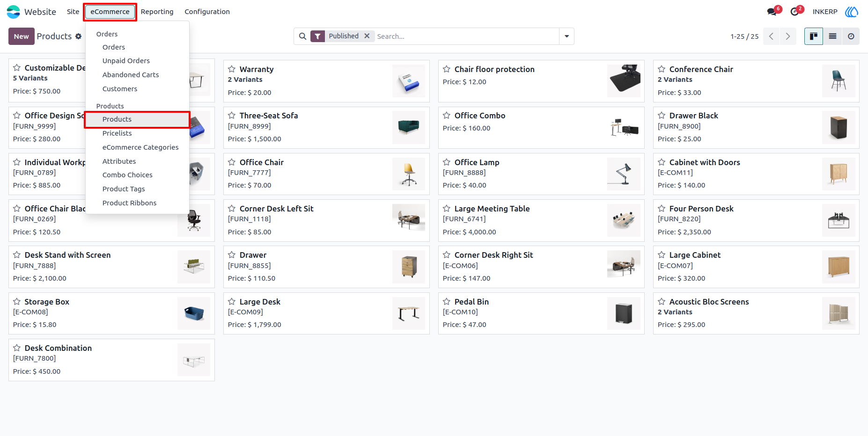Open the Pedal Bin product thumbnail
This screenshot has width=868, height=436.
[624, 313]
